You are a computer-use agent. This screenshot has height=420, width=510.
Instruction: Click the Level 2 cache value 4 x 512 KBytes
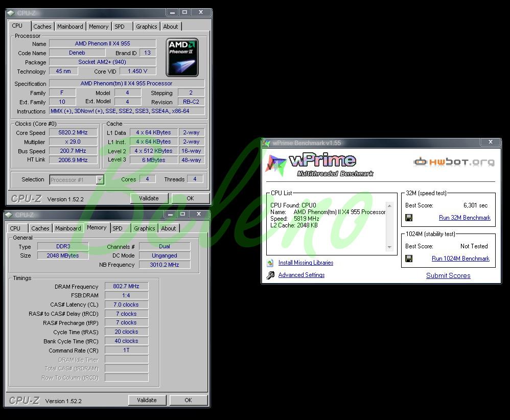[x=153, y=151]
